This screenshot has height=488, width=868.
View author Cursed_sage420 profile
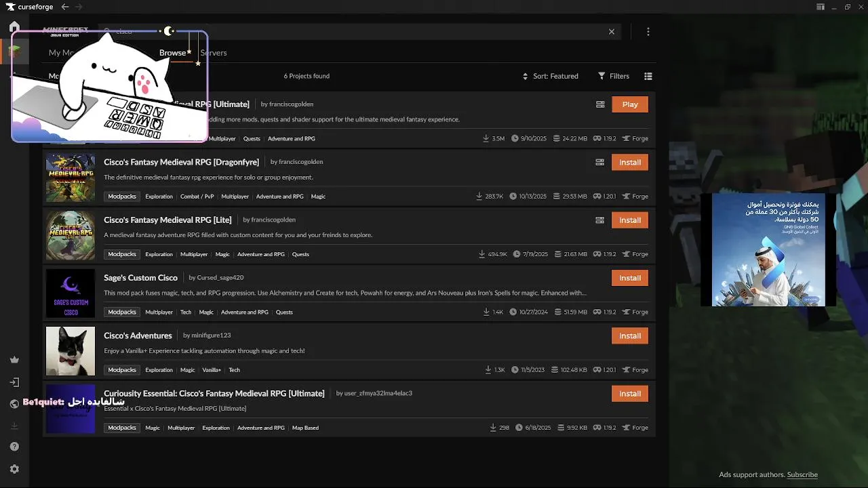[220, 278]
